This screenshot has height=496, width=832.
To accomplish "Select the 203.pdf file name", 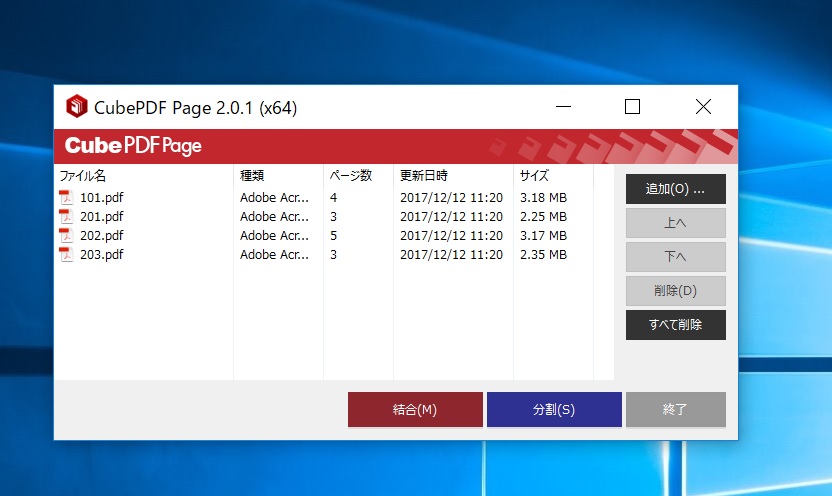I will [101, 255].
